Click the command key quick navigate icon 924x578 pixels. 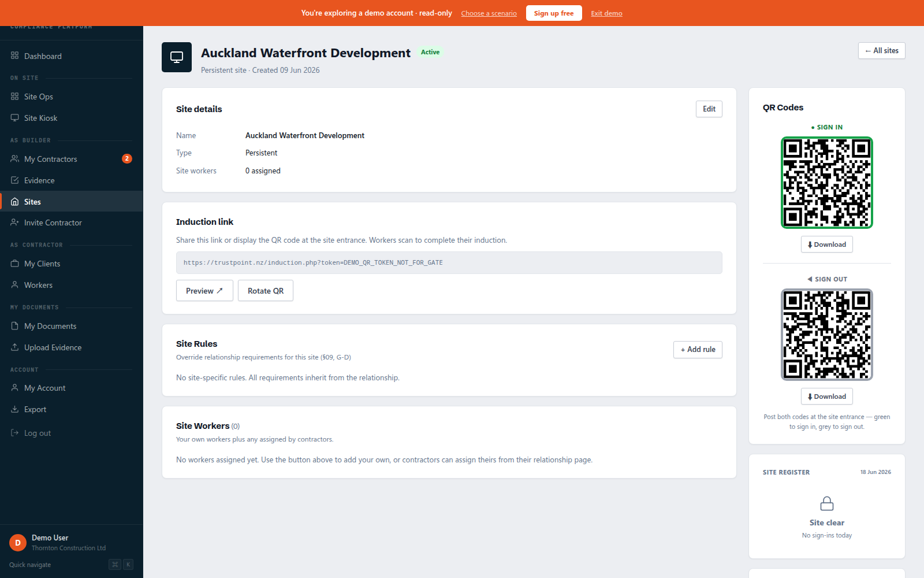click(115, 565)
